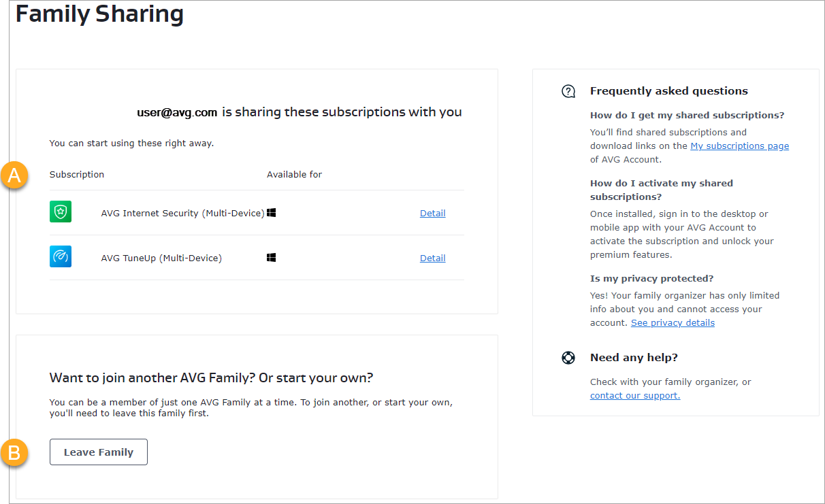
Task: Click the AVG Internet Security shield icon
Action: (x=61, y=212)
